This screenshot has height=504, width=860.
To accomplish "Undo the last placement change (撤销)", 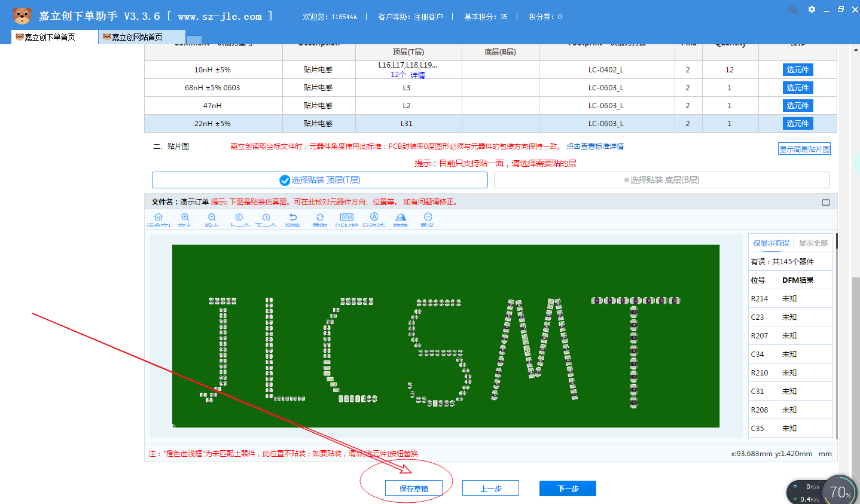I will click(293, 218).
